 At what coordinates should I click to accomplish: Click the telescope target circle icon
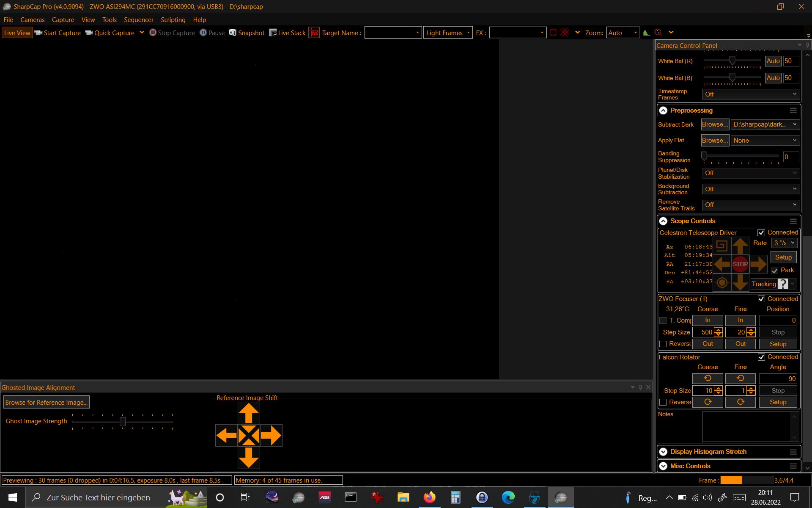(x=722, y=282)
